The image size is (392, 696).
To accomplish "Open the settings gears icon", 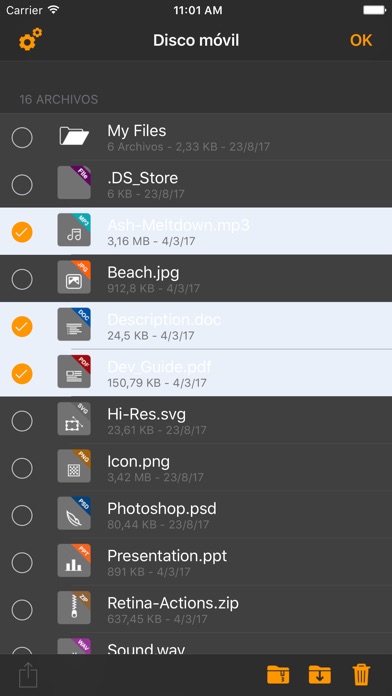I will pos(30,40).
